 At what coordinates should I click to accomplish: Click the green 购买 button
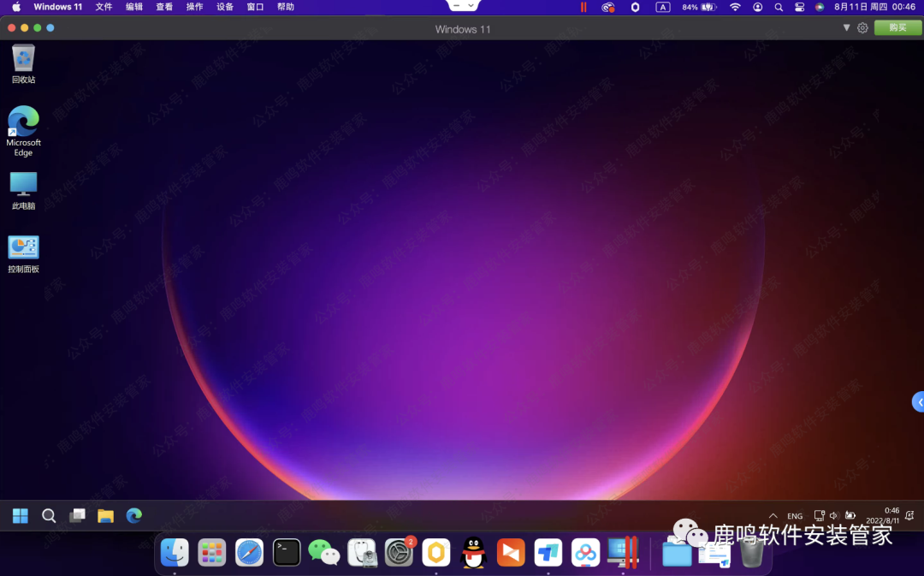point(897,28)
